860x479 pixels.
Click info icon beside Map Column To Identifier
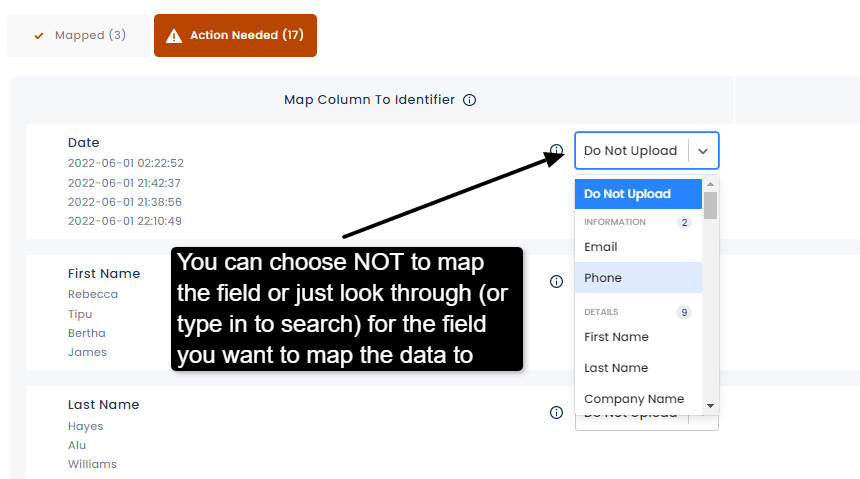point(469,100)
